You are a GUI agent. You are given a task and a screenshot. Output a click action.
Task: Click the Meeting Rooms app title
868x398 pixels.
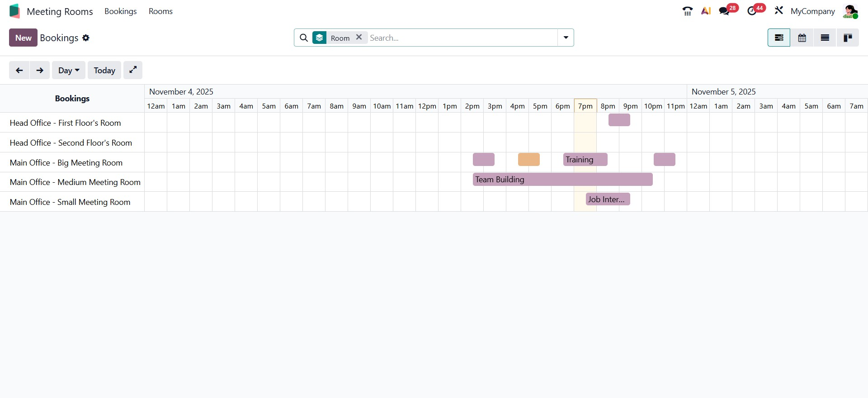[60, 11]
